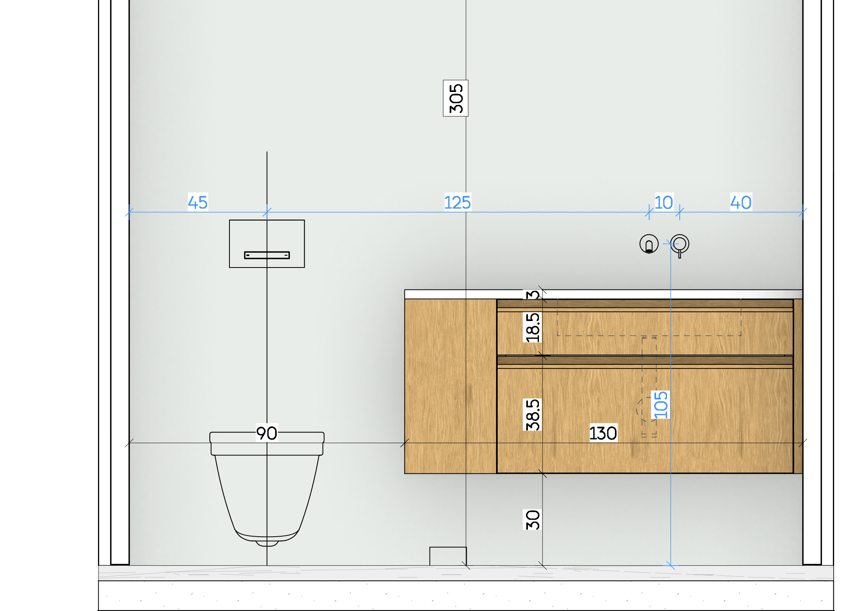Select the blue 105 vertical dimension
Screen dimensions: 868x611
click(661, 405)
